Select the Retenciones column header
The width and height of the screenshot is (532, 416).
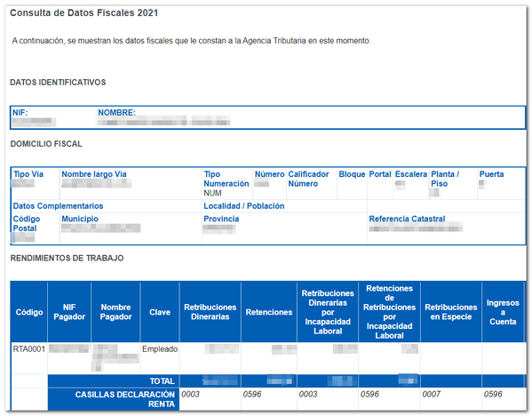coord(269,312)
